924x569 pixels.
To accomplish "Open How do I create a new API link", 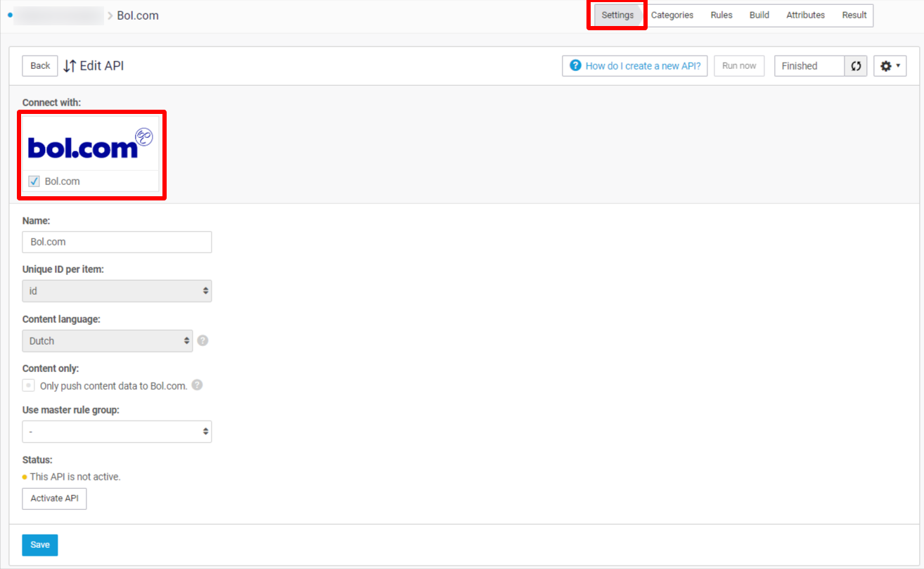I will coord(634,66).
